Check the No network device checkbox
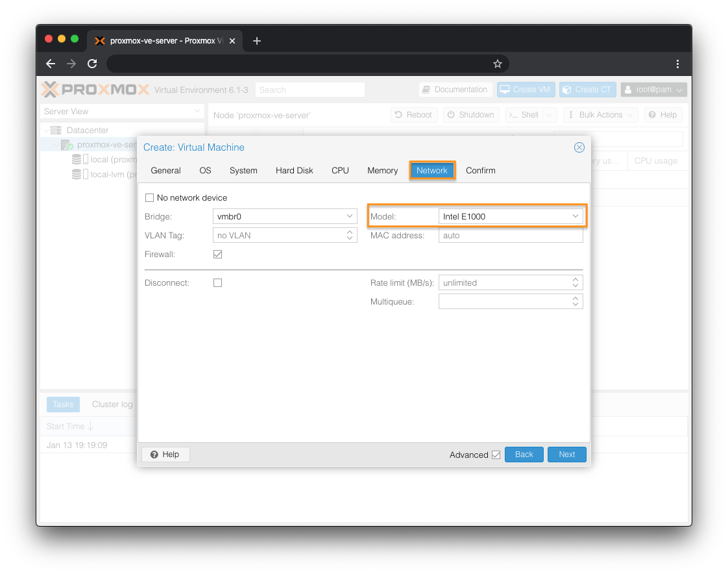Image resolution: width=728 pixels, height=574 pixels. click(149, 197)
